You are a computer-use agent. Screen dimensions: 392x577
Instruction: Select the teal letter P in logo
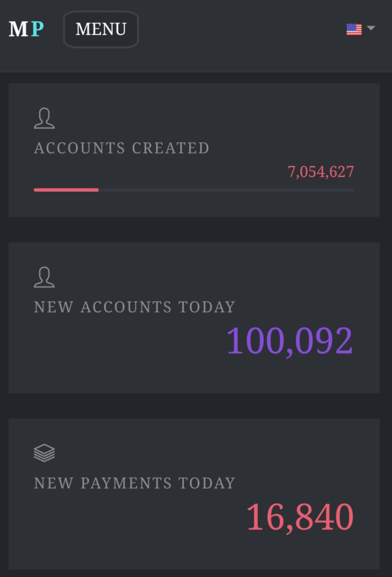coord(38,29)
